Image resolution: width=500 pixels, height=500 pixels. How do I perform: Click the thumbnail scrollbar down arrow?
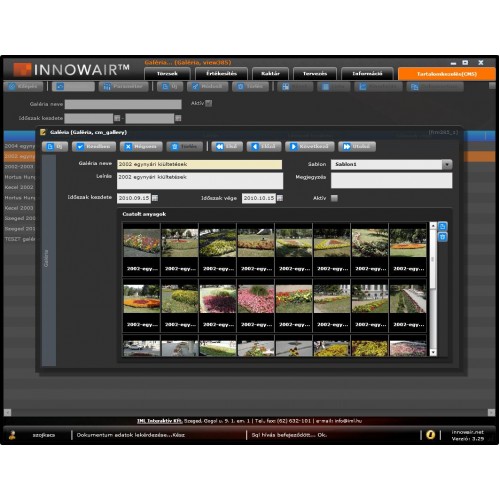[433, 352]
